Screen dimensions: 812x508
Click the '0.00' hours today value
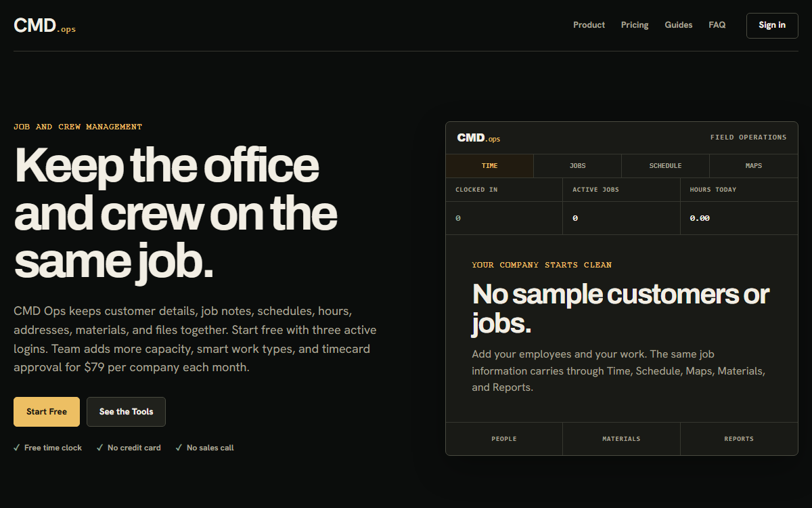coord(700,219)
